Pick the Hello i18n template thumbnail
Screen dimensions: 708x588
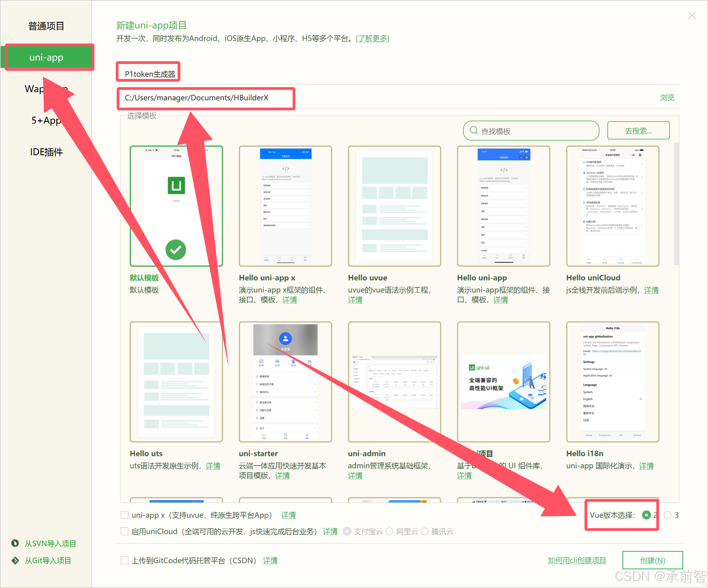click(x=612, y=382)
